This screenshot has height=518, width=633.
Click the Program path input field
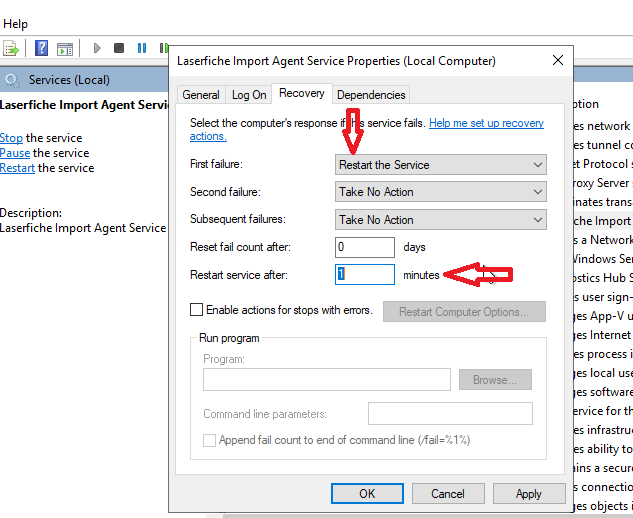(327, 380)
